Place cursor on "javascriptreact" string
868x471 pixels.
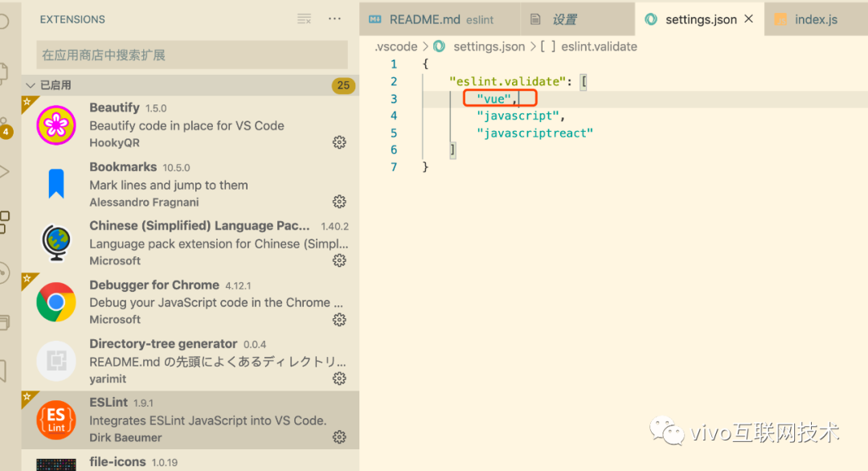(x=534, y=133)
